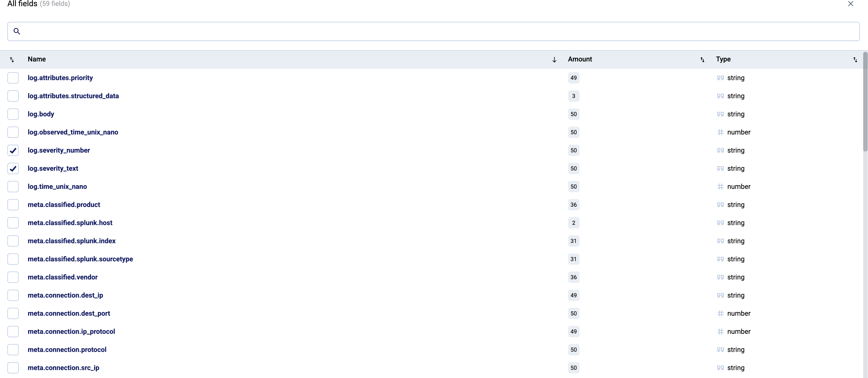This screenshot has height=378, width=868.
Task: Open log.observed_time_unix_nano field link
Action: 73,132
